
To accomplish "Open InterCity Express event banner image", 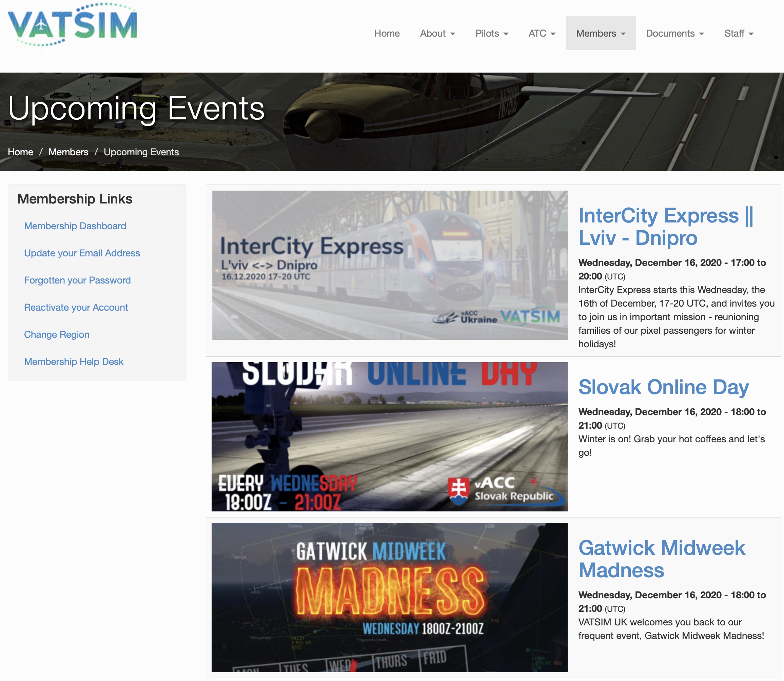I will tap(389, 265).
